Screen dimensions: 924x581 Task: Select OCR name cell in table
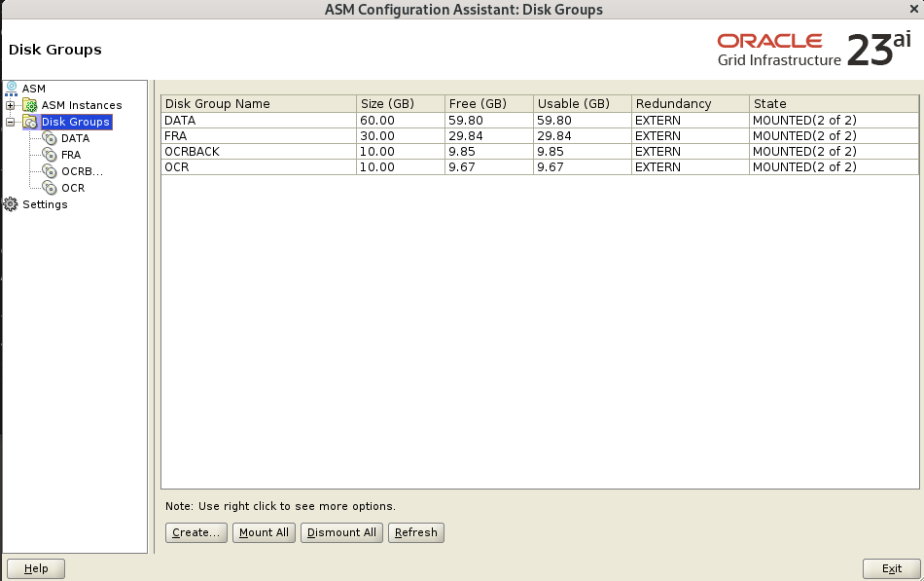[259, 167]
